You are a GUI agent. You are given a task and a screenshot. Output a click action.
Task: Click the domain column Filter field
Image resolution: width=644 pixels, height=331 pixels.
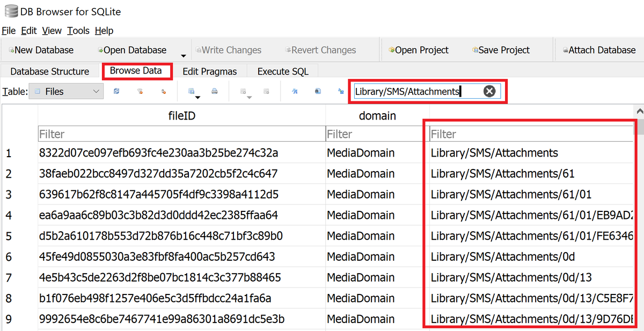(x=377, y=134)
